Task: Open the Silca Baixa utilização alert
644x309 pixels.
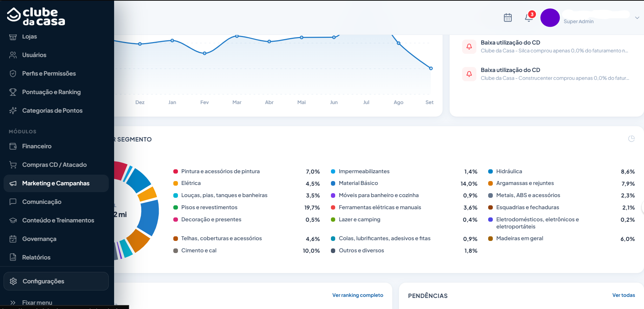Action: pos(546,46)
